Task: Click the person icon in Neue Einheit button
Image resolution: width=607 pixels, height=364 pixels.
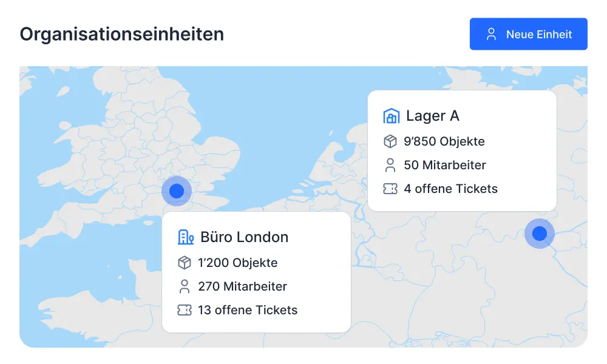Action: pyautogui.click(x=492, y=34)
